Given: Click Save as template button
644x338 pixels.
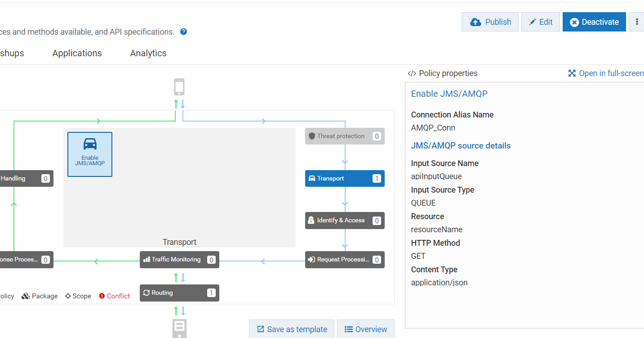Looking at the screenshot, I should point(292,329).
